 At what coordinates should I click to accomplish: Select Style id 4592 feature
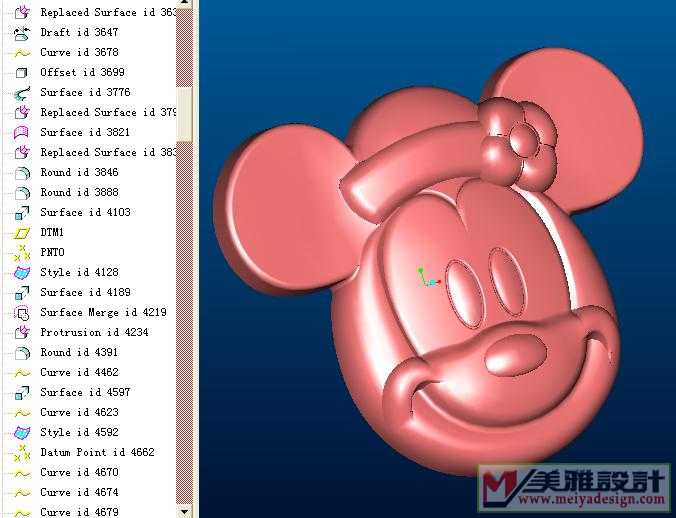(79, 432)
